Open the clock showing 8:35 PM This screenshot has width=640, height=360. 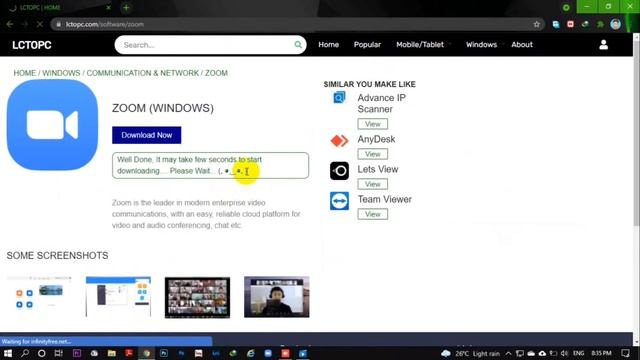click(x=601, y=353)
